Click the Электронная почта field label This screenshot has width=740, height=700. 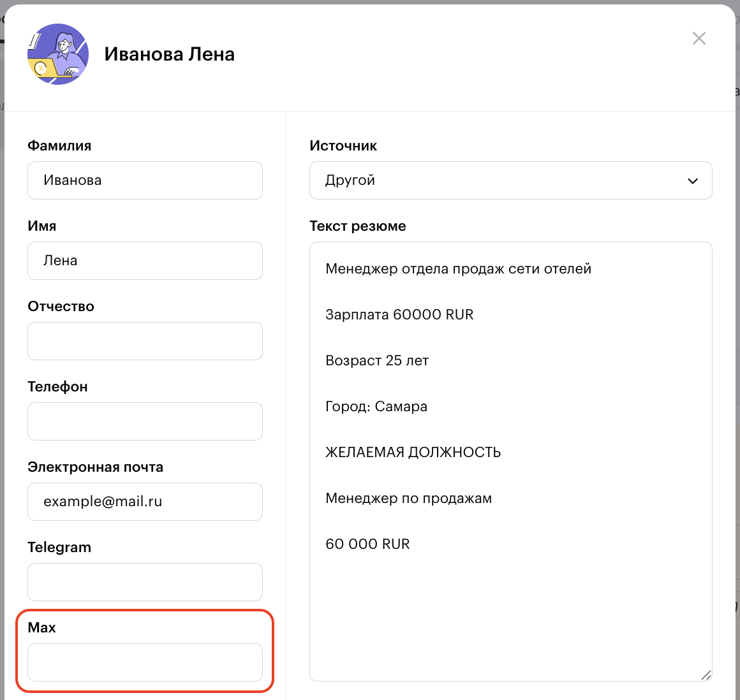(95, 467)
